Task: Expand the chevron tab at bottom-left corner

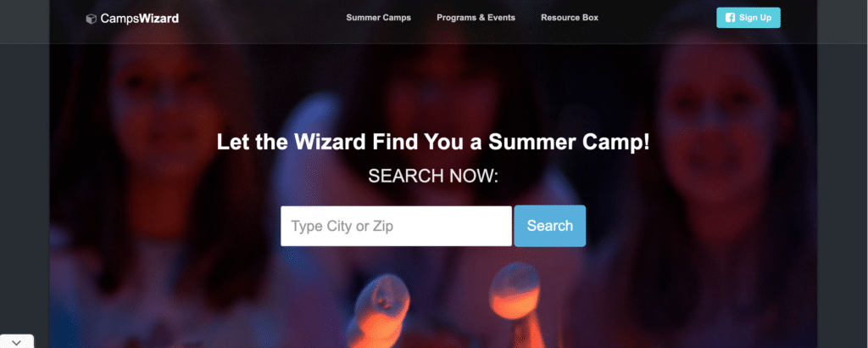Action: 17,342
